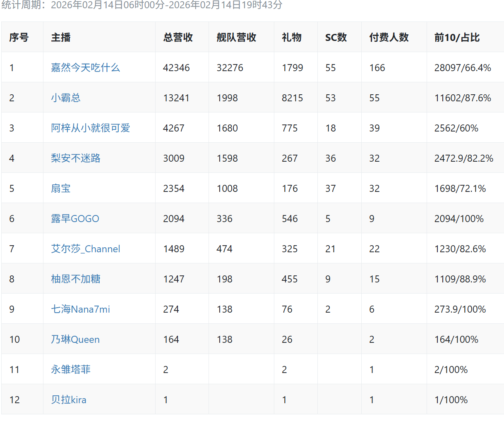Open 柚恩不加糖 streamer page
The height and width of the screenshot is (428, 504).
click(75, 279)
